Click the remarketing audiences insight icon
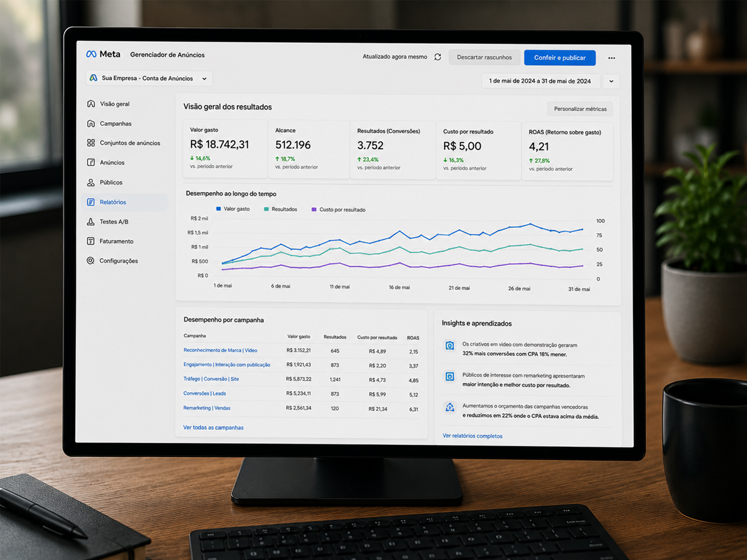Screen dimensions: 747x560 (449, 376)
